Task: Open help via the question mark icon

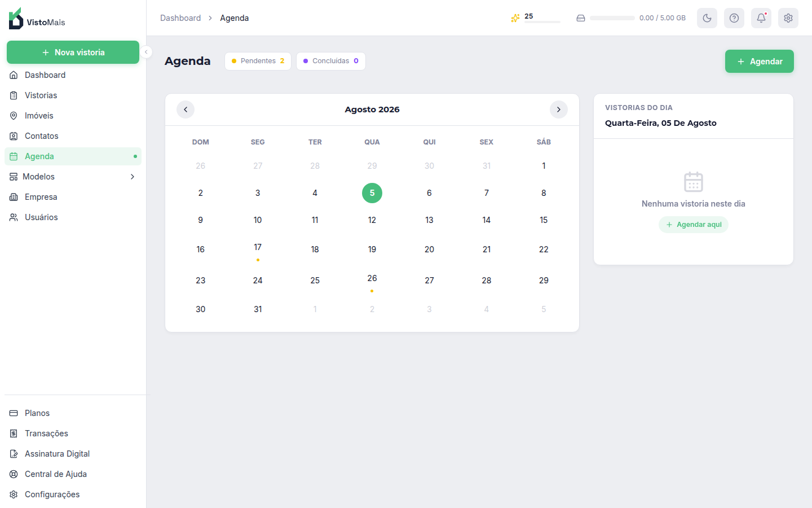Action: tap(734, 18)
